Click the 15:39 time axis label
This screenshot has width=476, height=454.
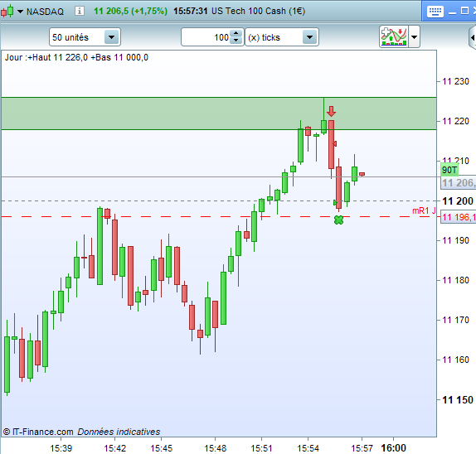pos(61,448)
